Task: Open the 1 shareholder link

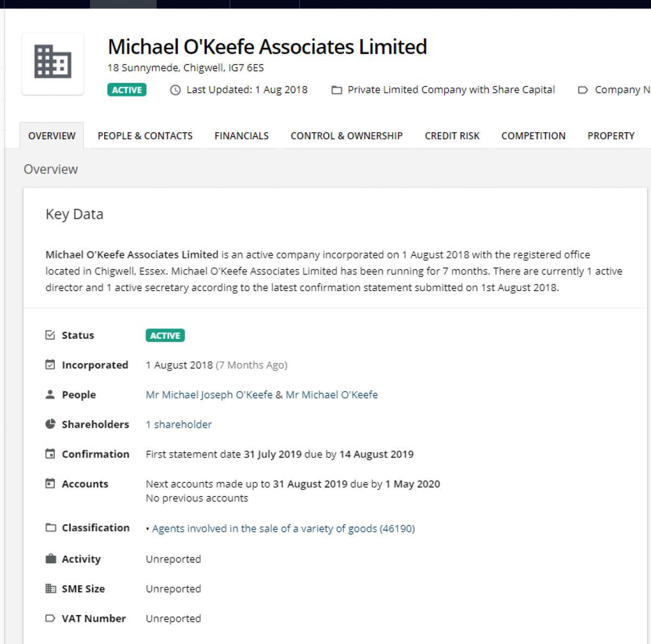Action: pyautogui.click(x=178, y=424)
